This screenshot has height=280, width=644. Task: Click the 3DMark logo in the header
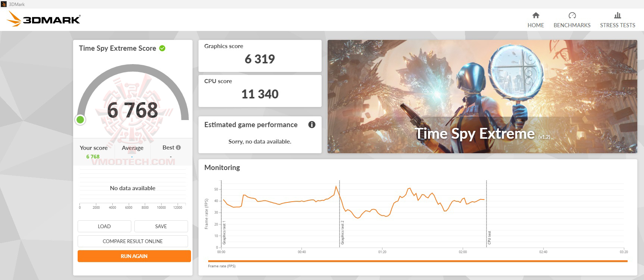pos(44,19)
